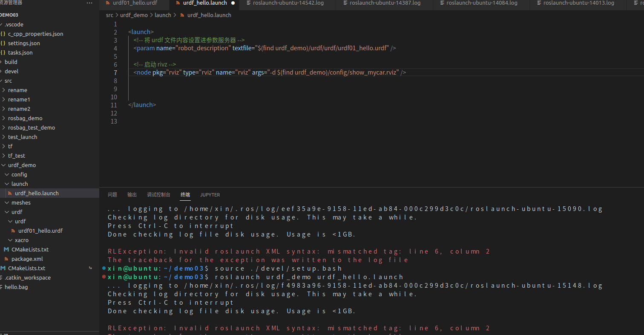The width and height of the screenshot is (644, 335).
Task: Click the JSON icon beside settings.json
Action: 3,43
